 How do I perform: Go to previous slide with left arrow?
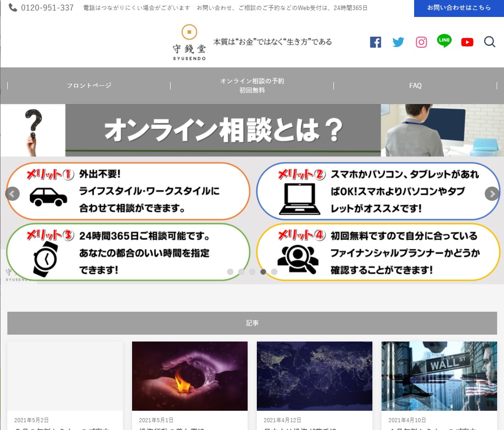(12, 194)
